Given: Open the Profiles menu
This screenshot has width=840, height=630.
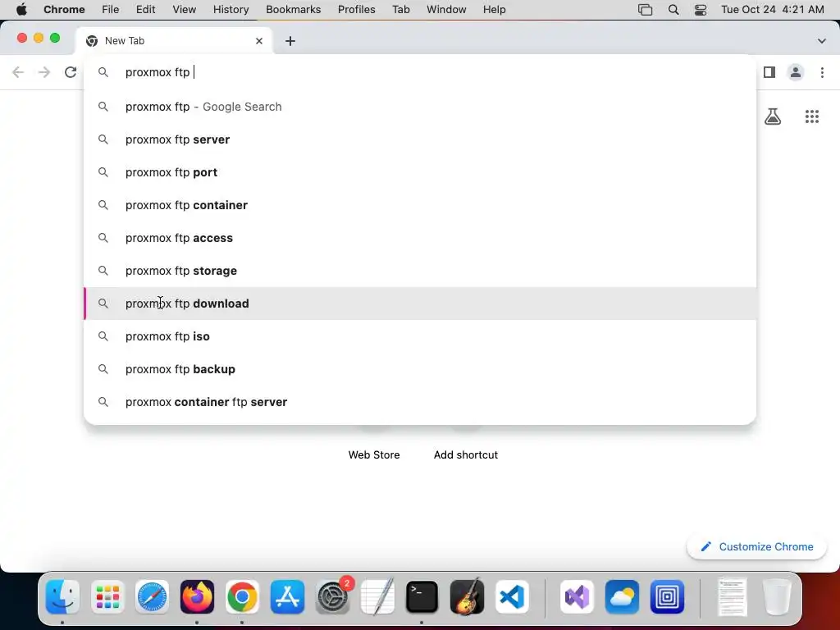Looking at the screenshot, I should pyautogui.click(x=356, y=10).
